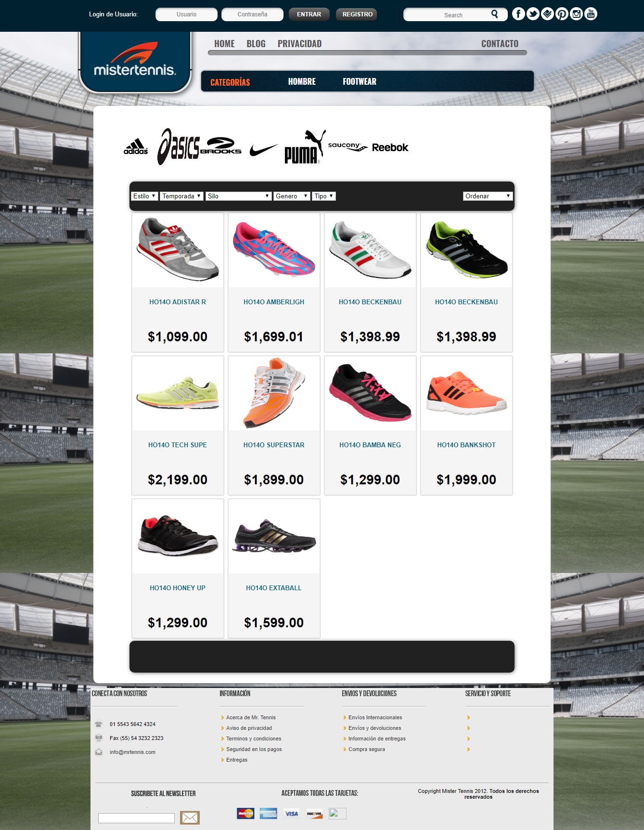Viewport: 644px width, 830px height.
Task: Expand the Estilo dropdown filter
Action: [x=144, y=196]
